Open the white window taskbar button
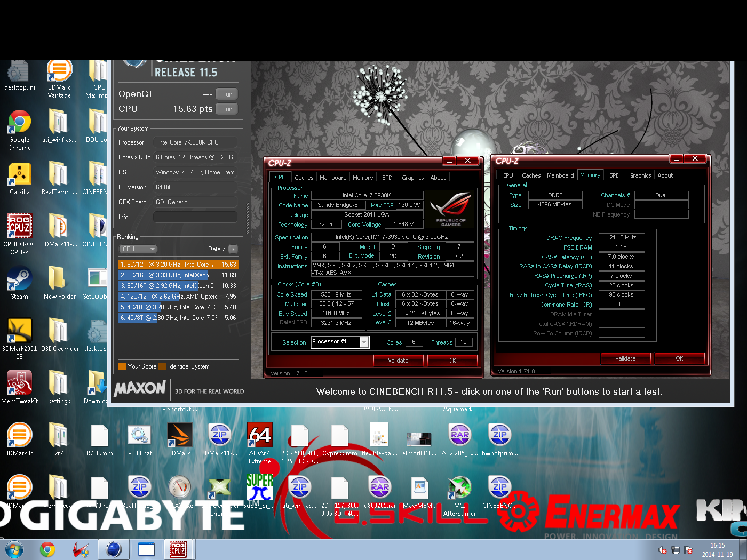Screen dimensions: 747x560 click(x=146, y=549)
